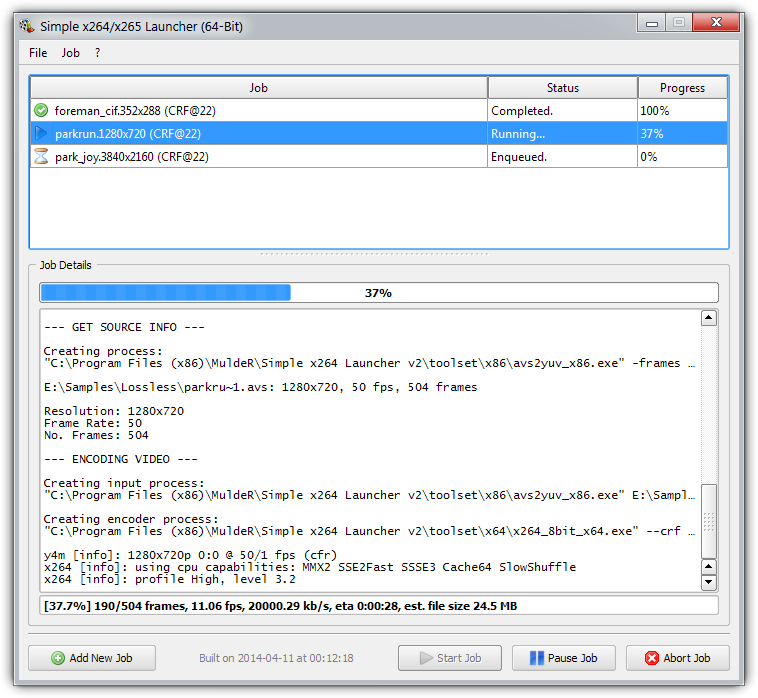The image size is (758, 698).
Task: Click the top scroll-up arrow of the log scrollbar
Action: pyautogui.click(x=709, y=318)
